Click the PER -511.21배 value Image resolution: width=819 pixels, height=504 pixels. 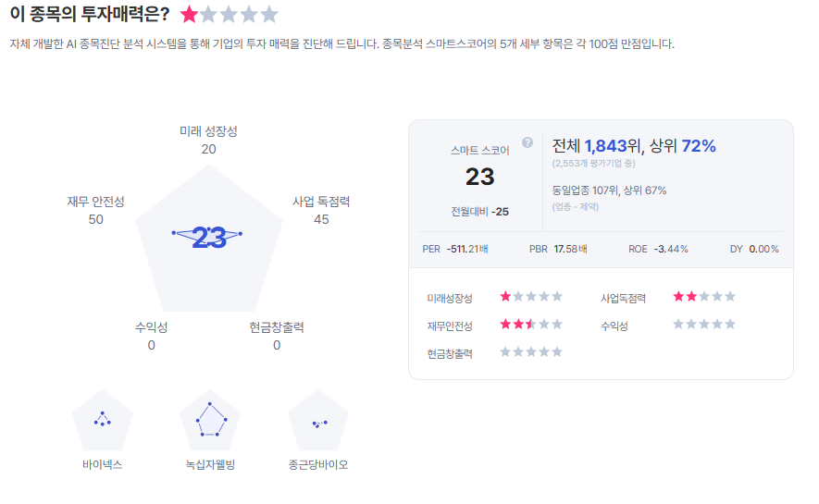point(454,249)
